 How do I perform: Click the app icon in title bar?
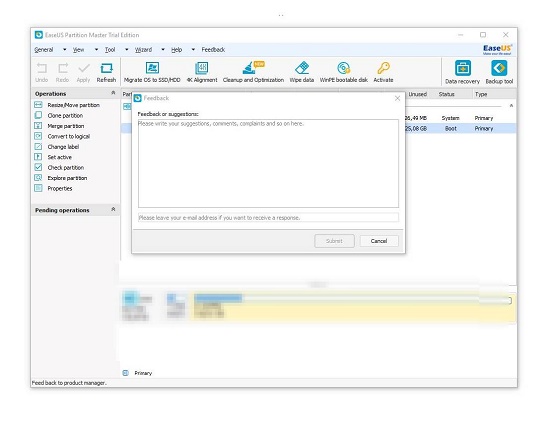[39, 35]
